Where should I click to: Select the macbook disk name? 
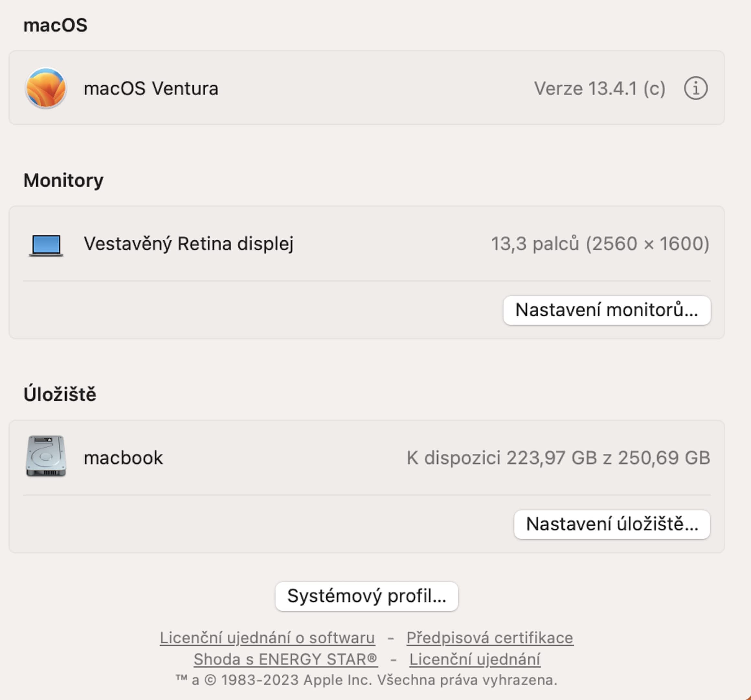tap(123, 458)
